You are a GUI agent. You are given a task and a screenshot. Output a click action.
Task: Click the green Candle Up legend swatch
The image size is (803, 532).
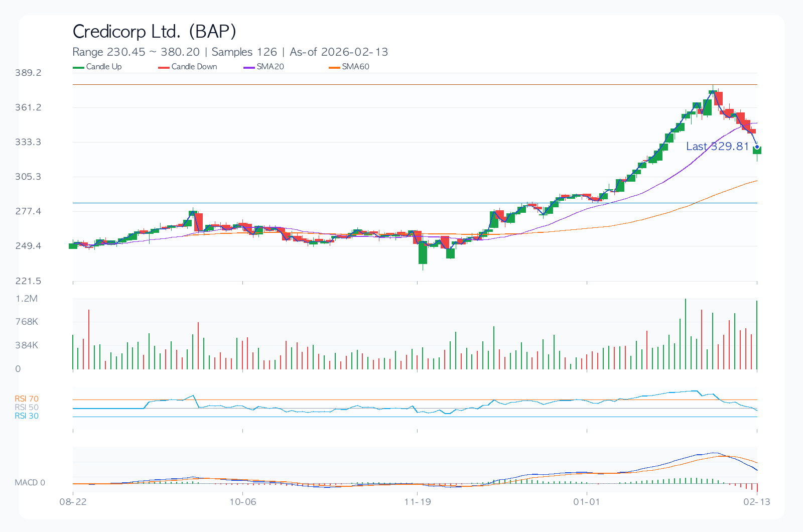78,67
